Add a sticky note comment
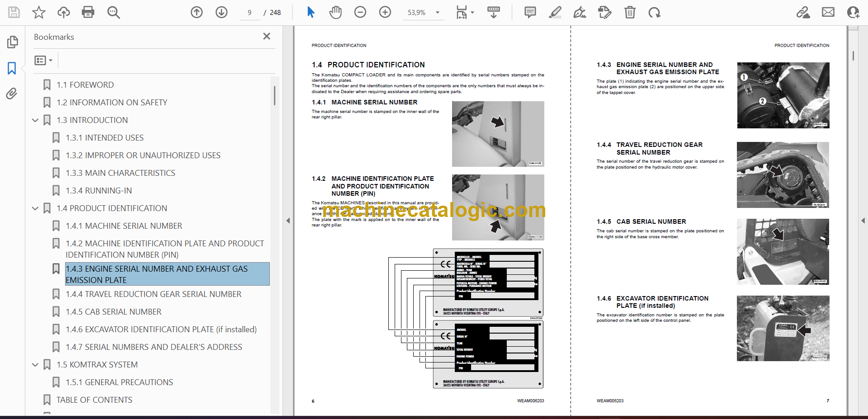The image size is (868, 419). click(530, 12)
